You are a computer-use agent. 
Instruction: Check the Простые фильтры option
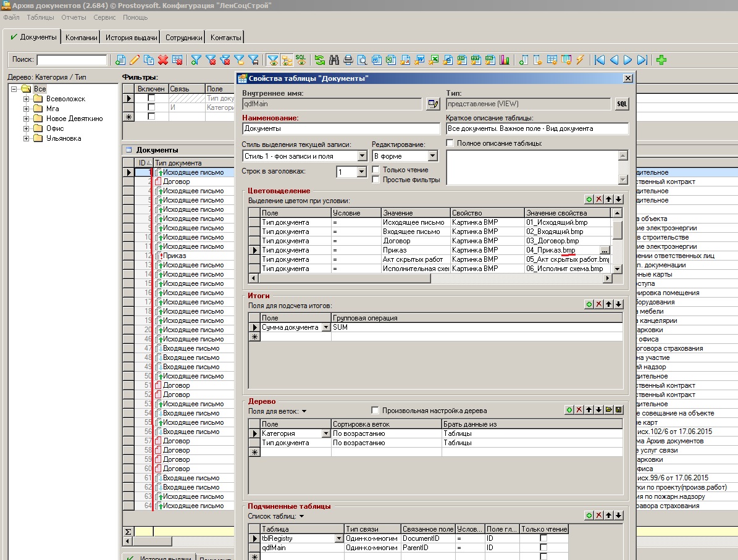376,180
